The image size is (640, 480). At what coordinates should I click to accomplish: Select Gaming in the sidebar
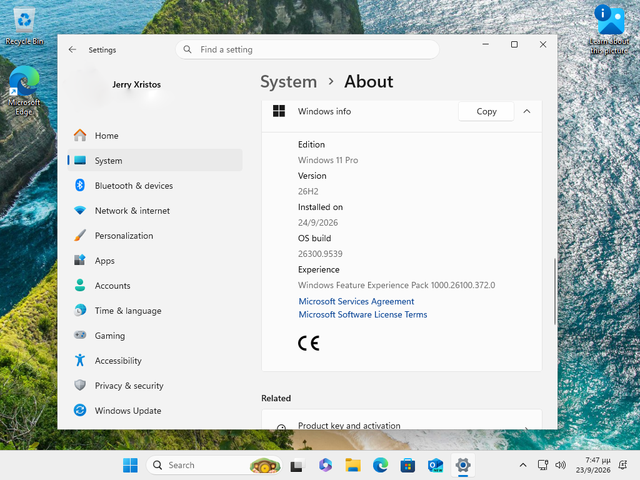(x=154, y=336)
